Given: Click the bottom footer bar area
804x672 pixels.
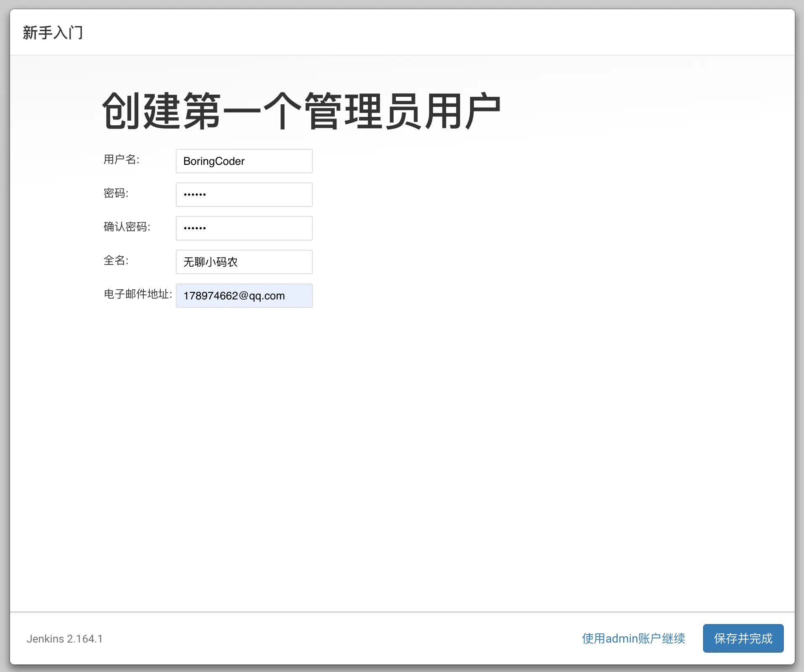Looking at the screenshot, I should (x=402, y=639).
